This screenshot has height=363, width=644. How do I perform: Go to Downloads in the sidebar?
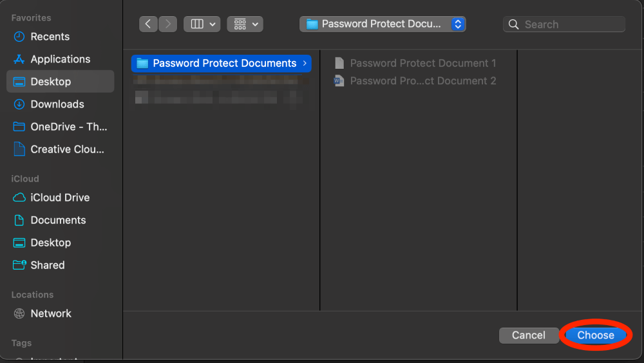tap(57, 104)
